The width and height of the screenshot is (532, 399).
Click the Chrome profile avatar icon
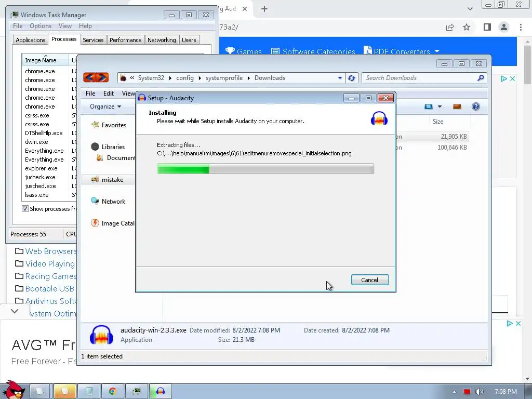[504, 27]
